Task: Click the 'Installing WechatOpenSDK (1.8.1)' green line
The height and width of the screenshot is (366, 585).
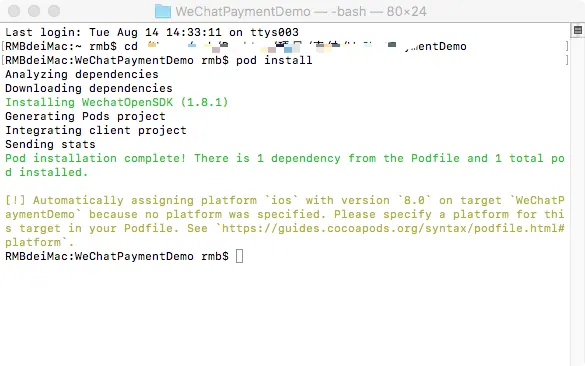Action: point(116,102)
